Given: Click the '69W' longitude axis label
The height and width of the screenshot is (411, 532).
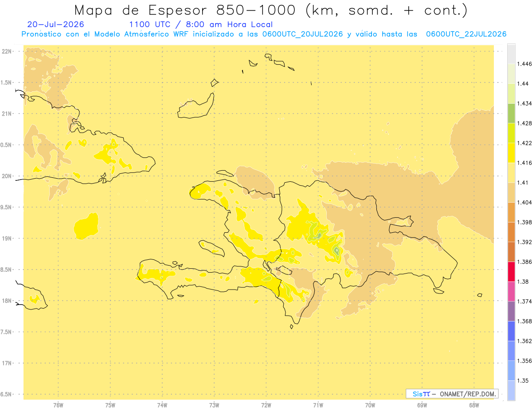Looking at the screenshot, I should 422,405.
